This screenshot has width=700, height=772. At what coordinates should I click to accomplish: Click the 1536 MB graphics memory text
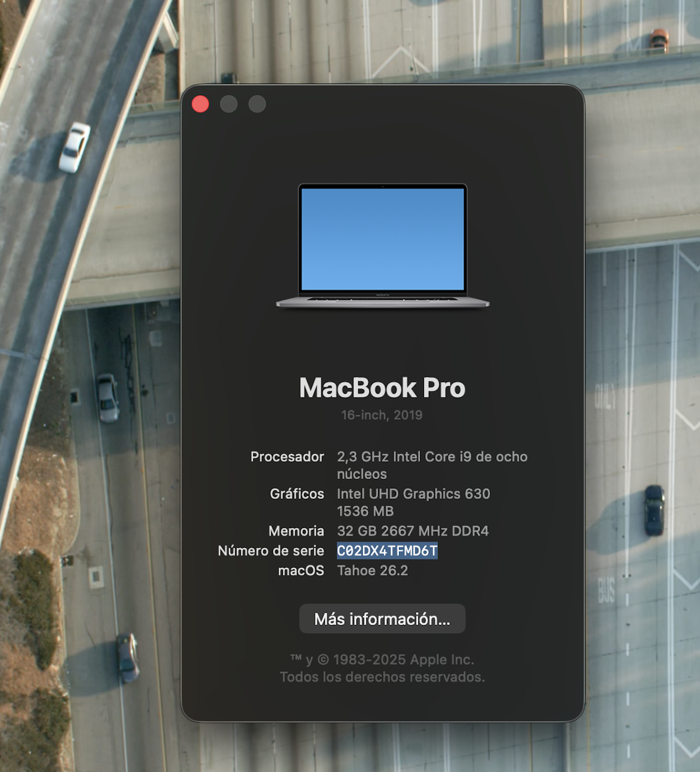[x=365, y=511]
